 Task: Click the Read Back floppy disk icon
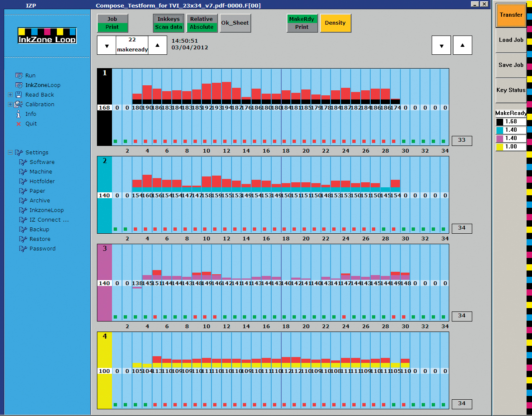click(x=19, y=95)
